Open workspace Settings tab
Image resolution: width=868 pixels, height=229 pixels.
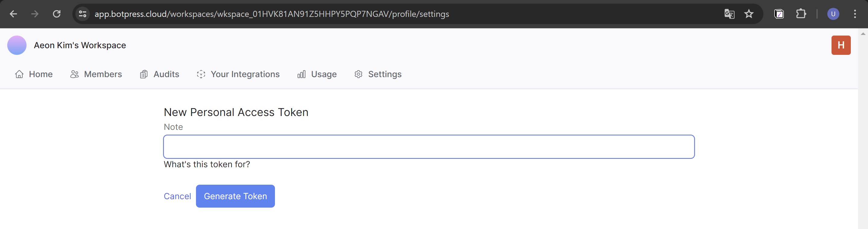[x=378, y=74]
